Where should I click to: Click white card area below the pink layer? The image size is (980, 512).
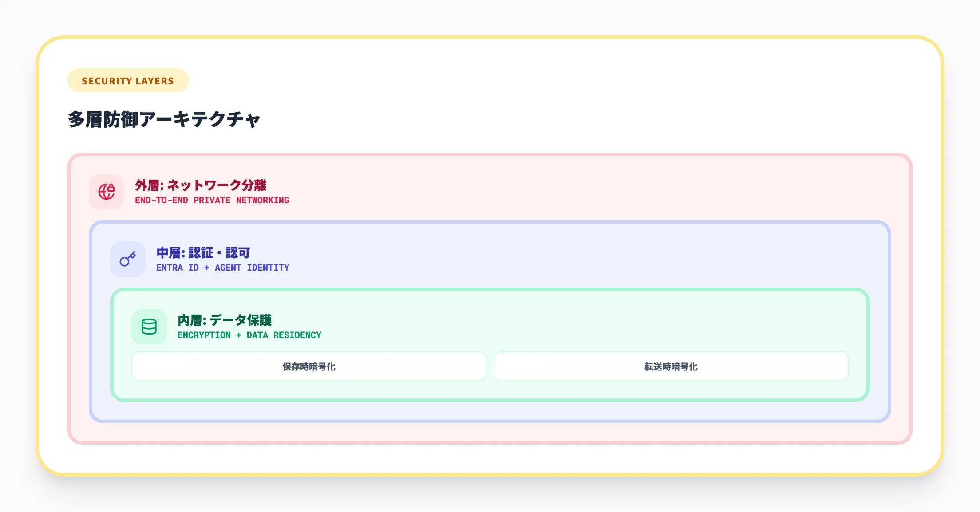pyautogui.click(x=490, y=458)
